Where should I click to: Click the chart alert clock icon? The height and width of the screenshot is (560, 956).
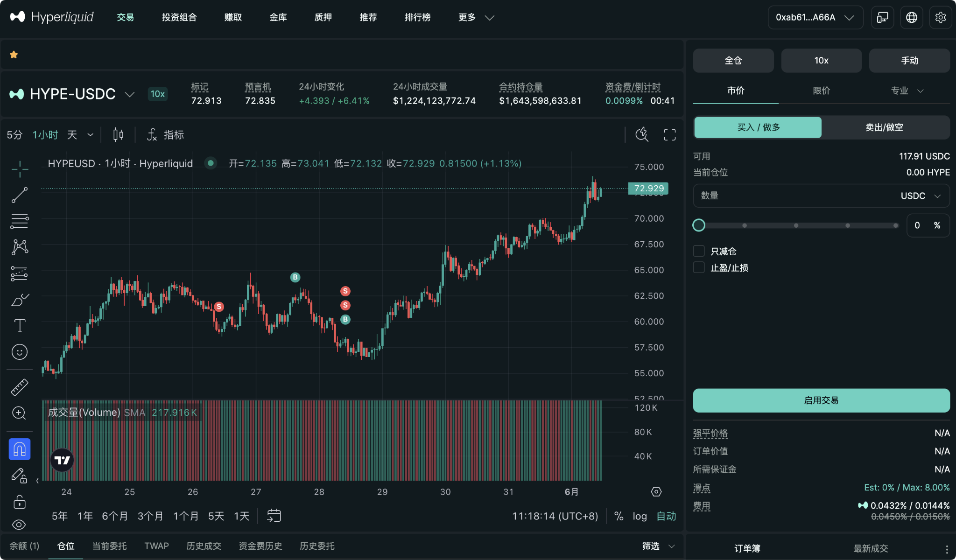click(642, 135)
